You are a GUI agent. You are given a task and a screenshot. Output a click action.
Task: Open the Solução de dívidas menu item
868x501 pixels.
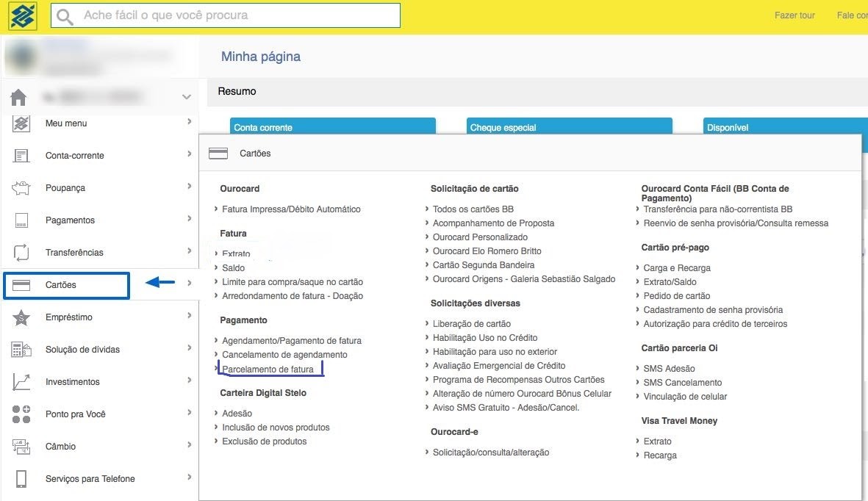82,350
